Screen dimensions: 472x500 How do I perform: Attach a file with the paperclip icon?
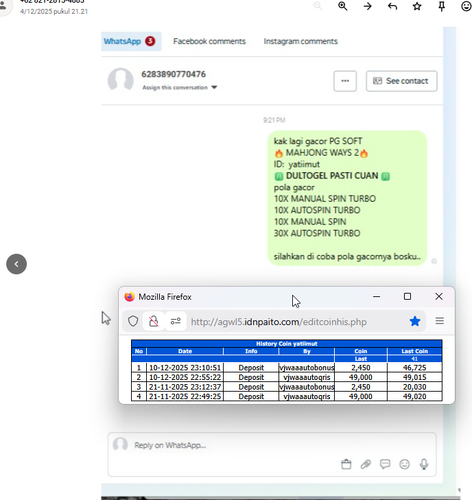(366, 464)
